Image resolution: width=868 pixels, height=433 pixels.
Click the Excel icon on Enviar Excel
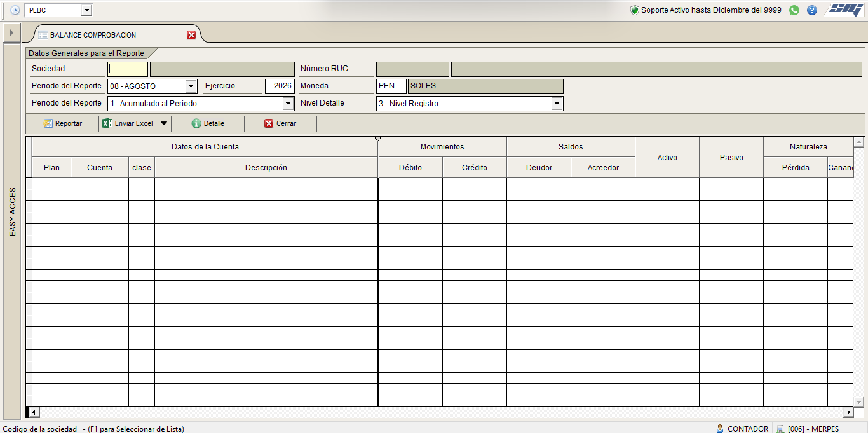click(x=107, y=123)
